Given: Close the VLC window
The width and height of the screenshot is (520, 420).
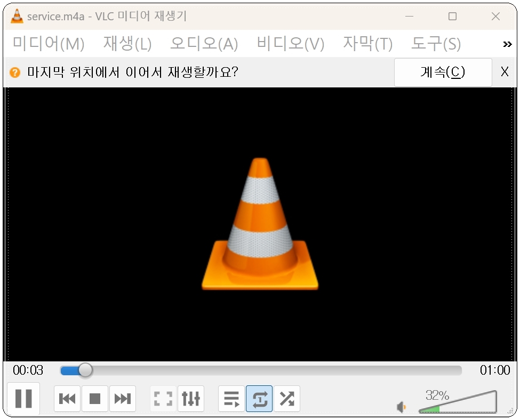Looking at the screenshot, I should coord(495,16).
